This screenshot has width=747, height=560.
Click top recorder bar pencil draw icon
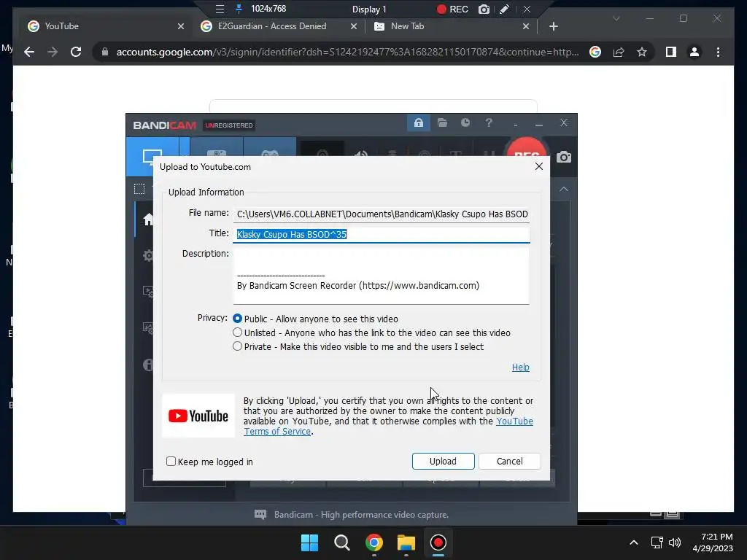505,9
